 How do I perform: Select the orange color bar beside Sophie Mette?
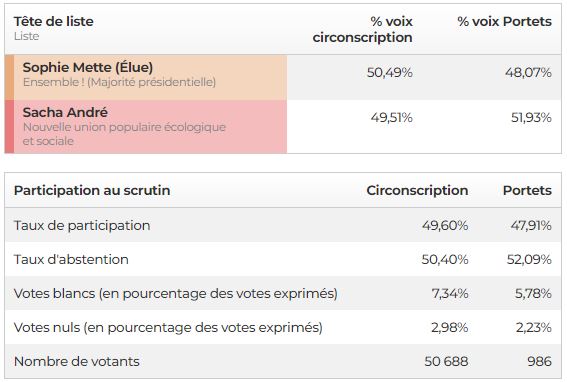coord(9,77)
